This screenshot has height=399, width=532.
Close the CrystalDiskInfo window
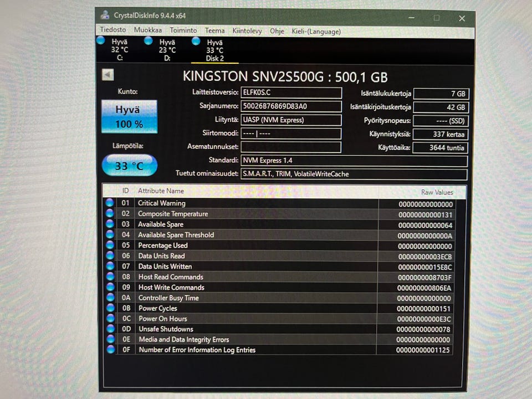[462, 18]
